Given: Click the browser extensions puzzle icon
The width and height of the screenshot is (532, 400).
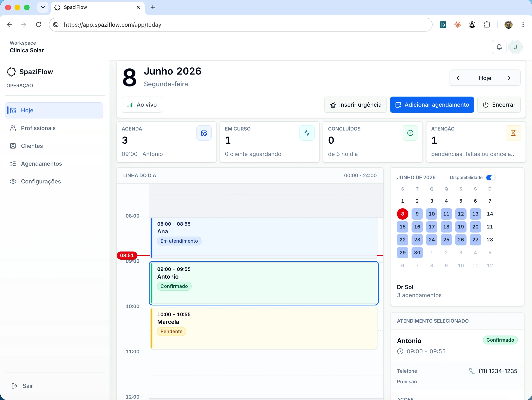Looking at the screenshot, I should tap(487, 24).
